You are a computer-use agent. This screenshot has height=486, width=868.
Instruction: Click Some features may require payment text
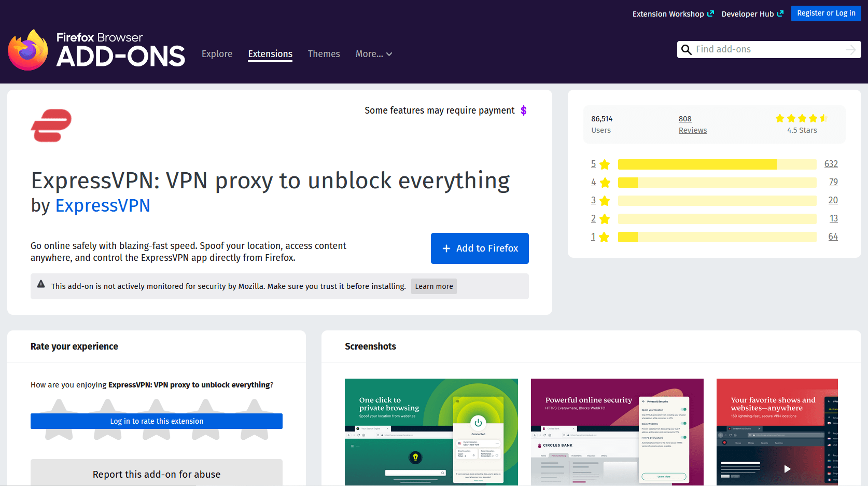(x=440, y=110)
